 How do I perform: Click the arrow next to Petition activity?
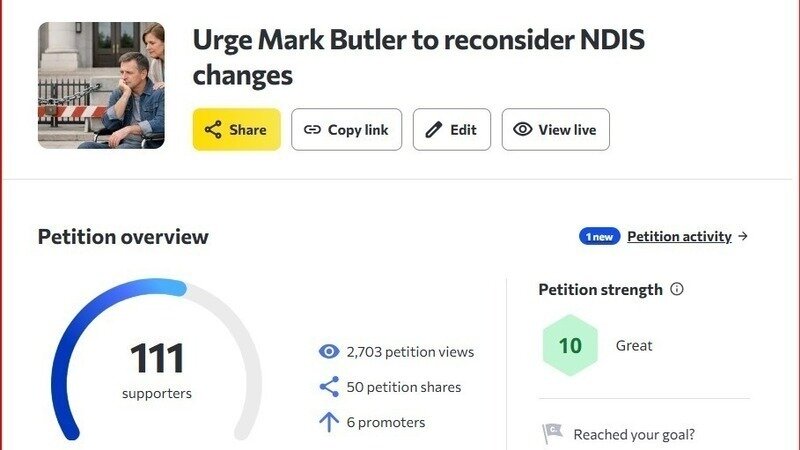pos(743,236)
